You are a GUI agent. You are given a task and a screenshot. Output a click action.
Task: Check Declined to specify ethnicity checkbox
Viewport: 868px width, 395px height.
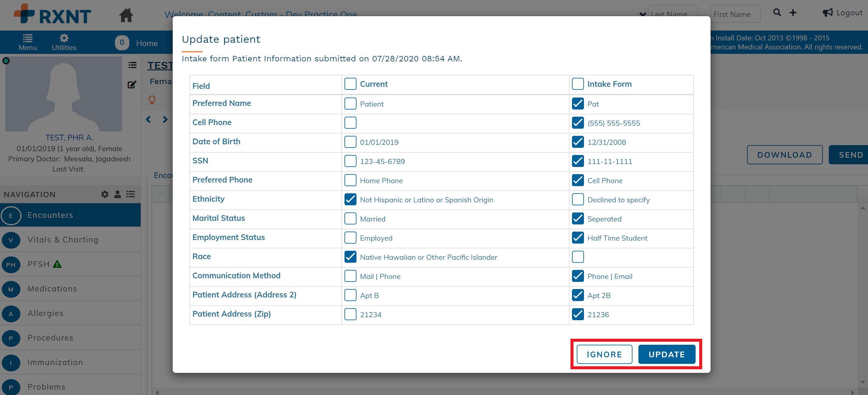pos(578,199)
